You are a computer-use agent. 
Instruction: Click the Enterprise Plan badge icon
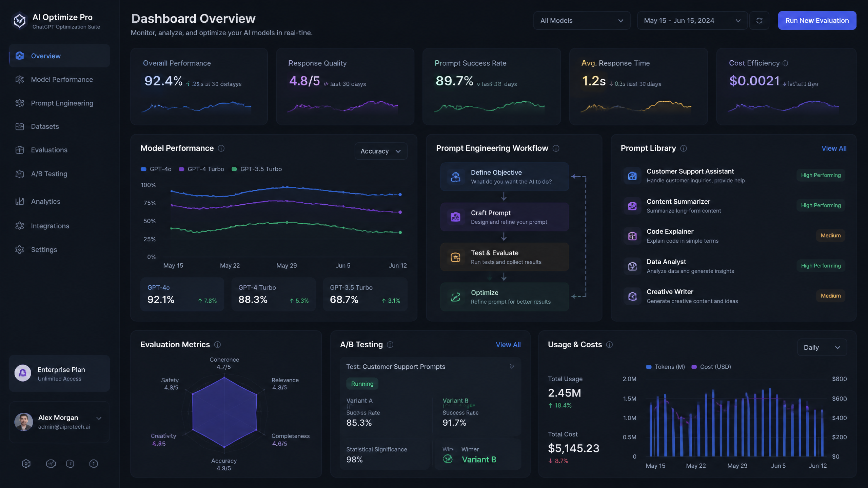pos(23,373)
